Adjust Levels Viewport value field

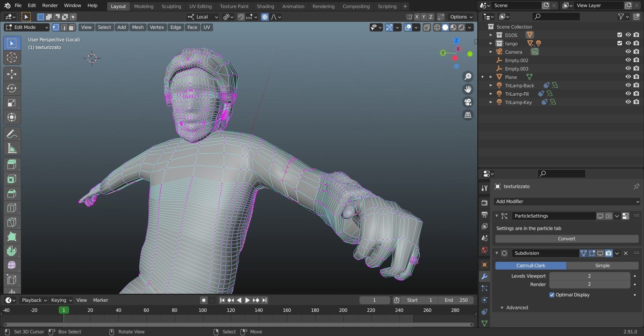point(589,276)
